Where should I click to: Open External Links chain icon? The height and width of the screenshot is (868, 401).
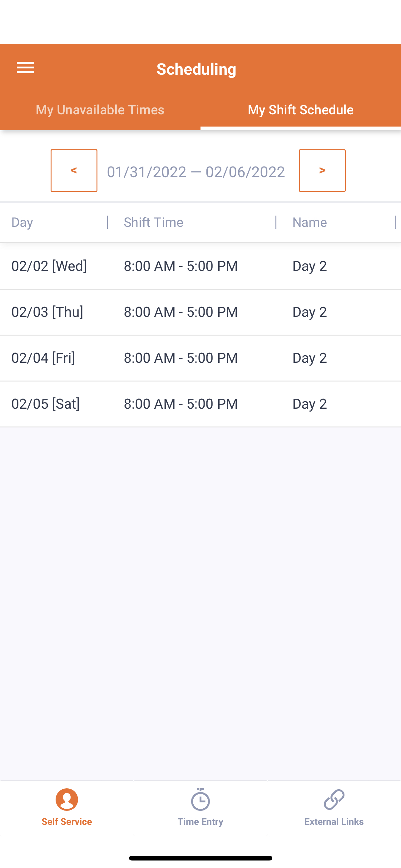click(x=334, y=800)
